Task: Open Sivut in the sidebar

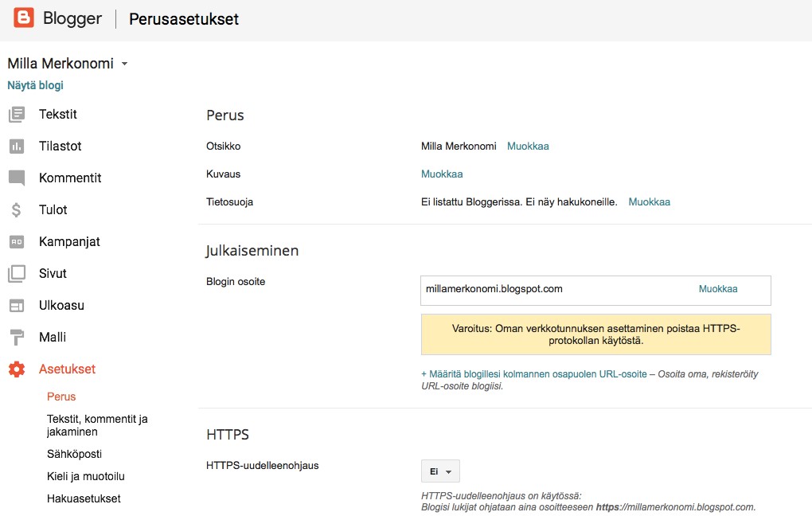Action: (x=53, y=274)
